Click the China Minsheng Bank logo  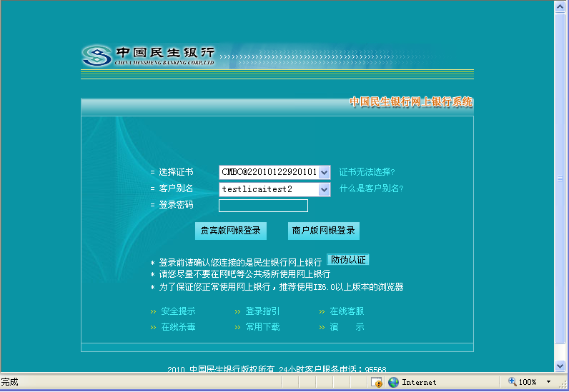point(149,56)
